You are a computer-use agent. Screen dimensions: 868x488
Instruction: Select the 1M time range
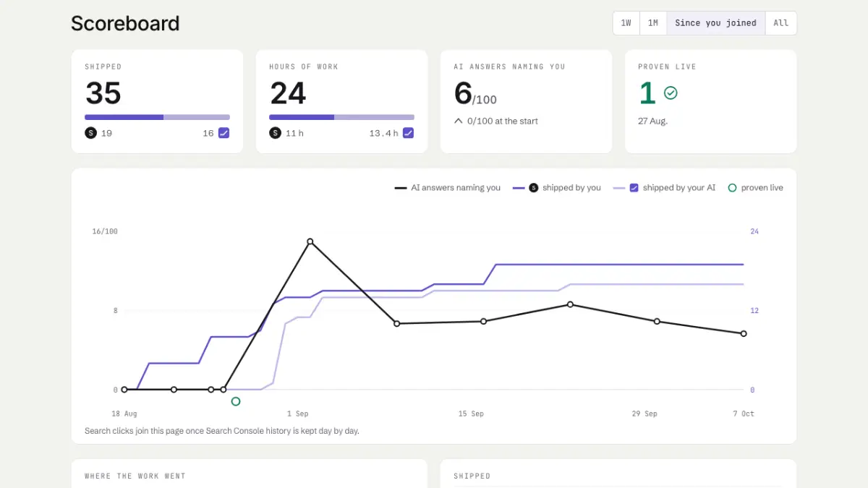coord(653,23)
